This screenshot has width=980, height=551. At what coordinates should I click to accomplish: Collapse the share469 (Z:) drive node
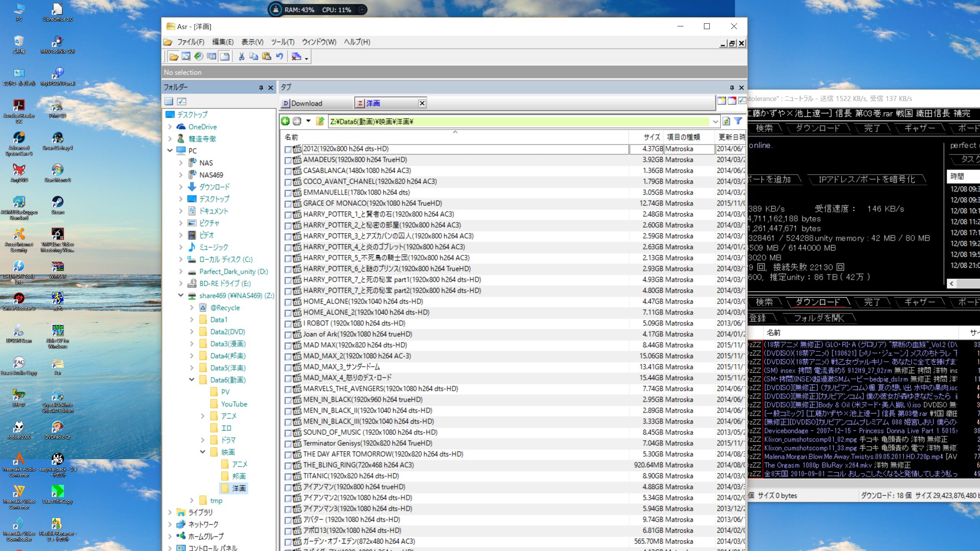pyautogui.click(x=181, y=295)
